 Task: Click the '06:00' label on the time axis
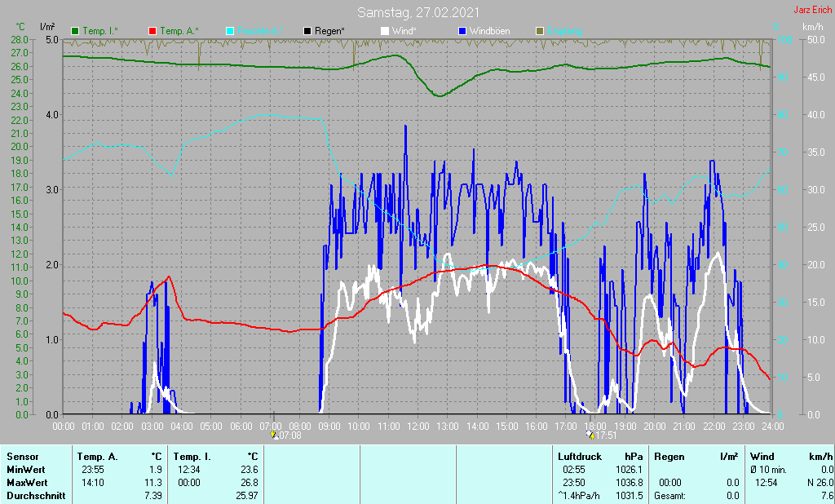[241, 427]
